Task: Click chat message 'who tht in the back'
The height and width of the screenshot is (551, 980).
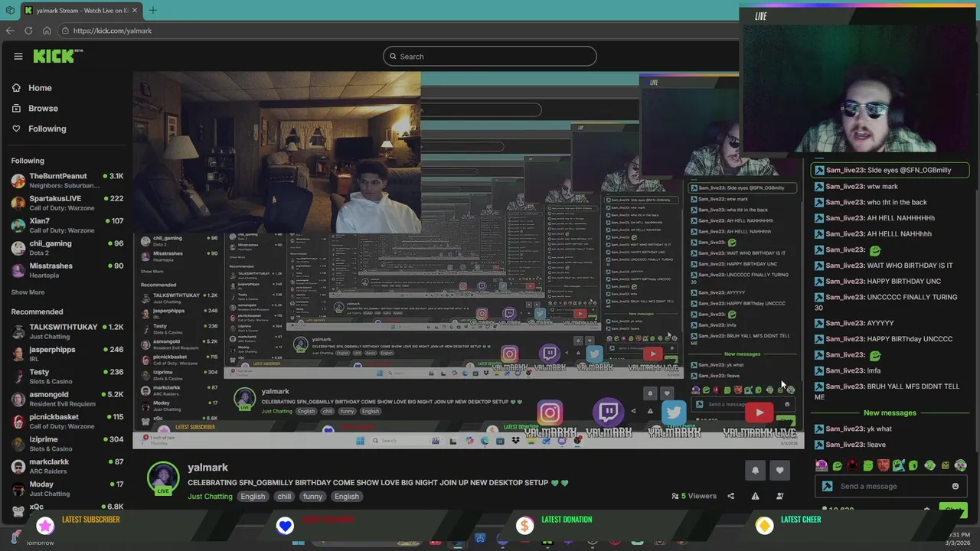Action: [897, 202]
